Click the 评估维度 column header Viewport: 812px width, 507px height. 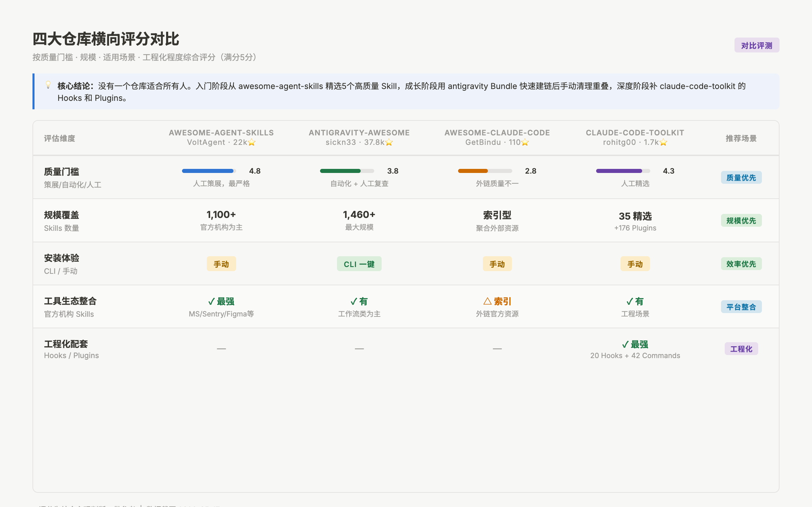point(60,138)
